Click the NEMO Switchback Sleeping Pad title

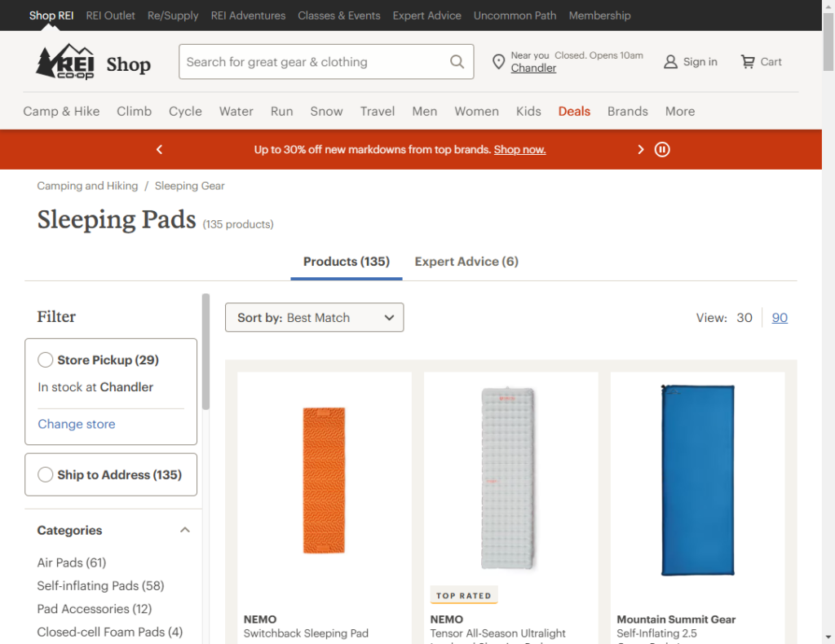click(x=306, y=633)
